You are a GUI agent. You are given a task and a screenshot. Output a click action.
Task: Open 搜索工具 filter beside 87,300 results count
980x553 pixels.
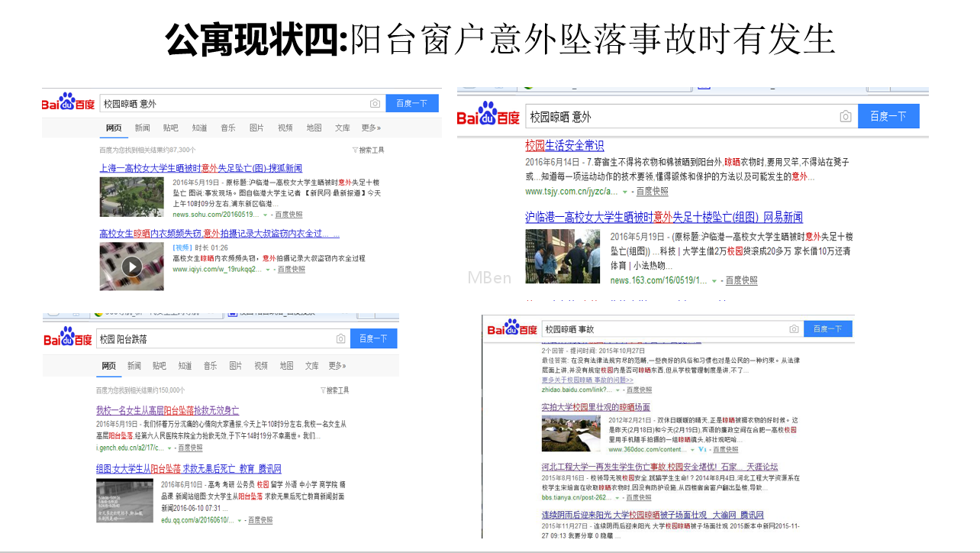(x=368, y=150)
